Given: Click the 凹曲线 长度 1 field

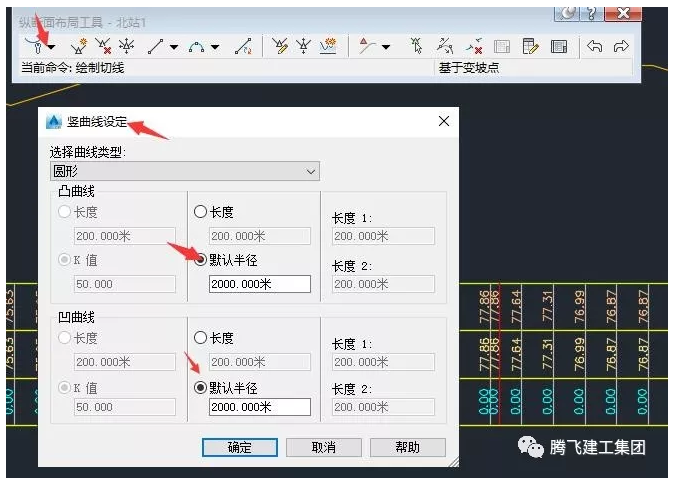Looking at the screenshot, I should pyautogui.click(x=383, y=362).
